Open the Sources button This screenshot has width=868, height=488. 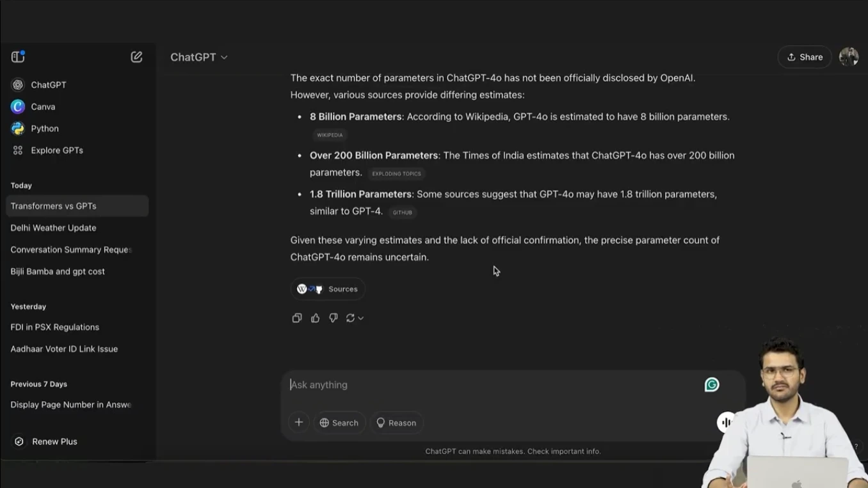328,289
